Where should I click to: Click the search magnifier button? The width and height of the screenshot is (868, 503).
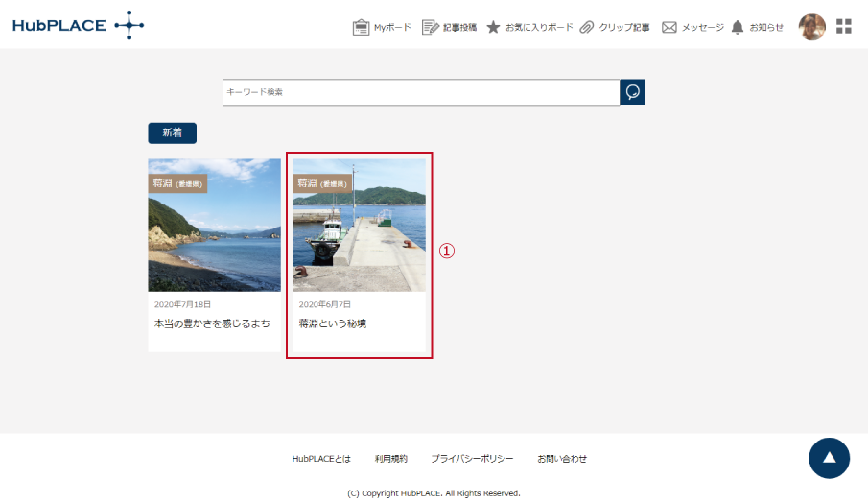[x=633, y=92]
